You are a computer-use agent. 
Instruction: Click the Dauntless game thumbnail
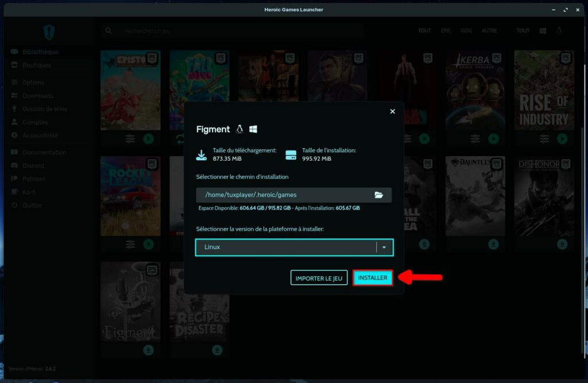click(x=475, y=196)
